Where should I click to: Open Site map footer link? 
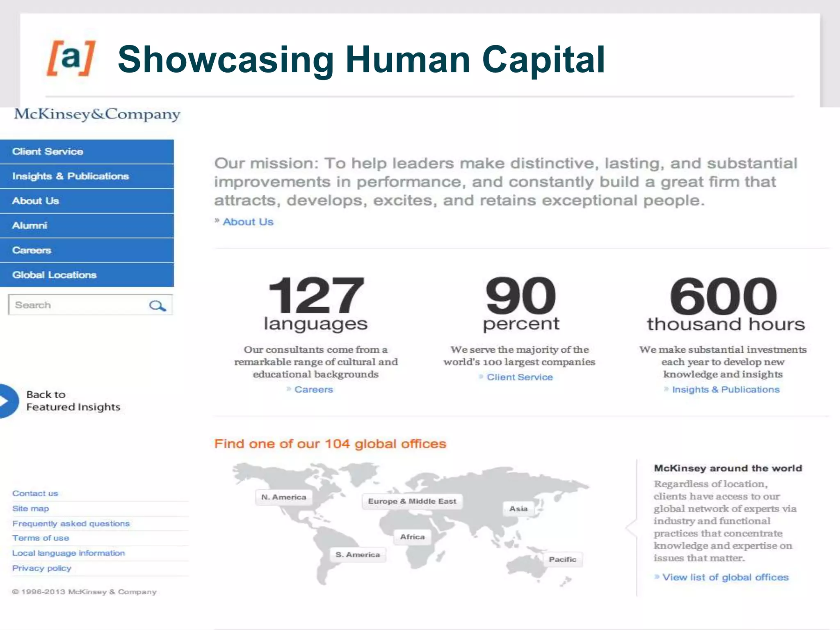pos(31,509)
